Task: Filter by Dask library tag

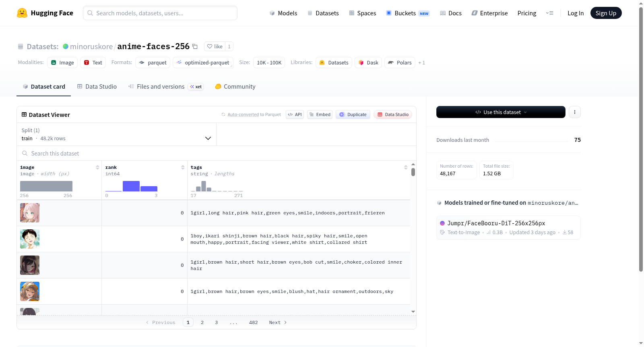Action: (x=368, y=62)
